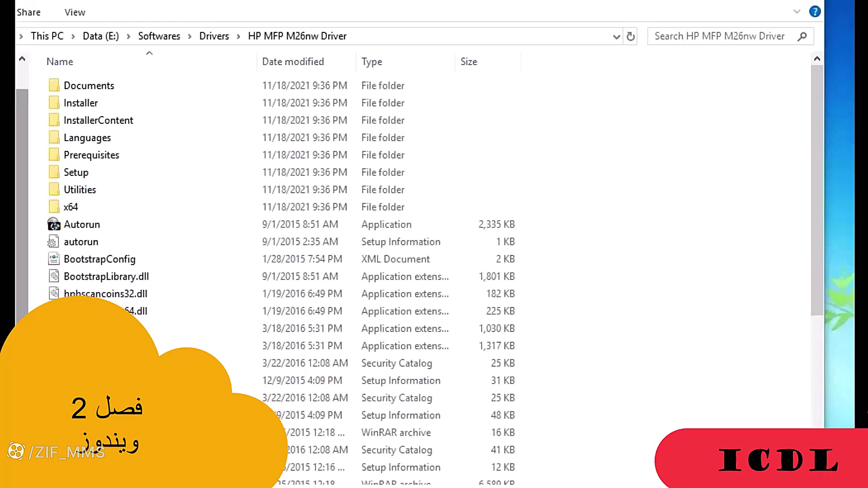Go to This PC in breadcrumb
Image resolution: width=868 pixels, height=488 pixels.
tap(47, 36)
